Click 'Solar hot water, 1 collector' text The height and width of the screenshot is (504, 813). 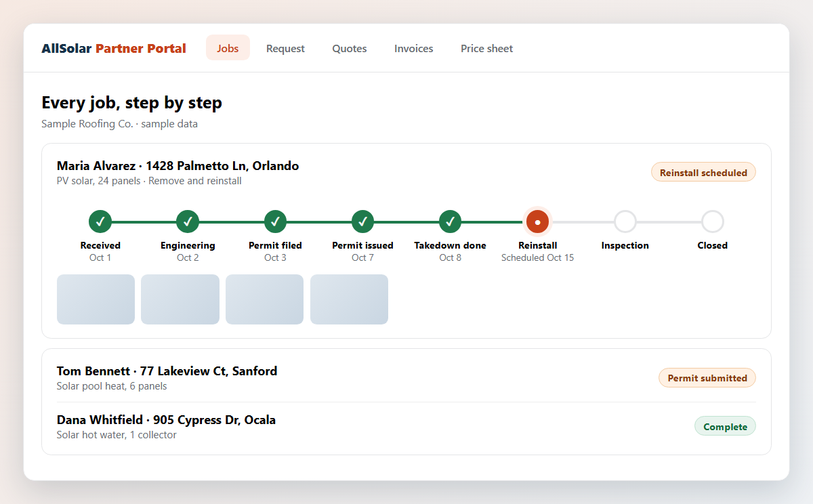117,435
